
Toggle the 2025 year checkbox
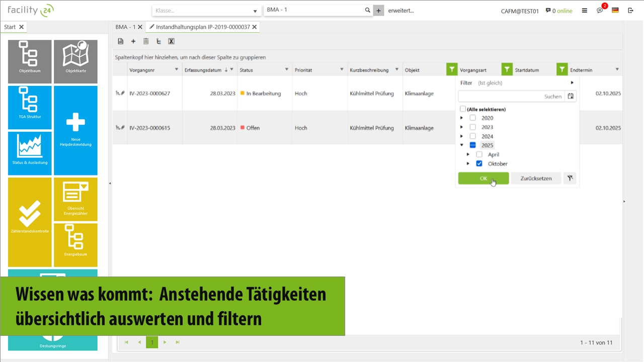click(472, 145)
